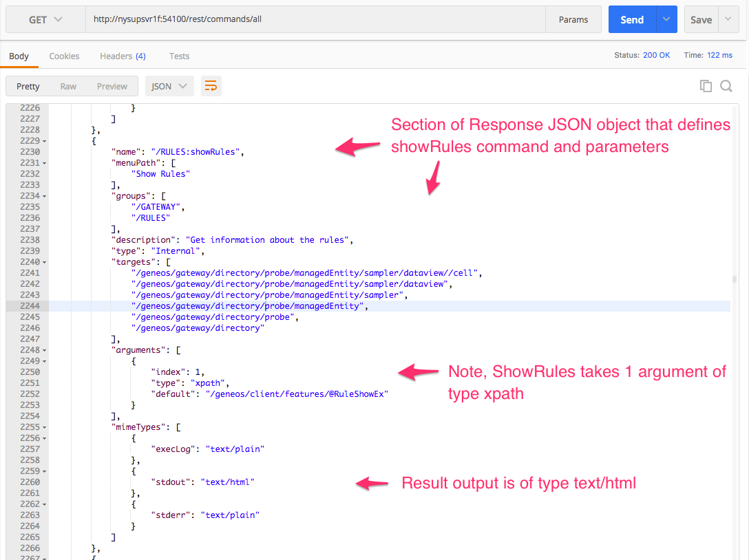Image resolution: width=749 pixels, height=560 pixels.
Task: Click the Save button
Action: [701, 20]
